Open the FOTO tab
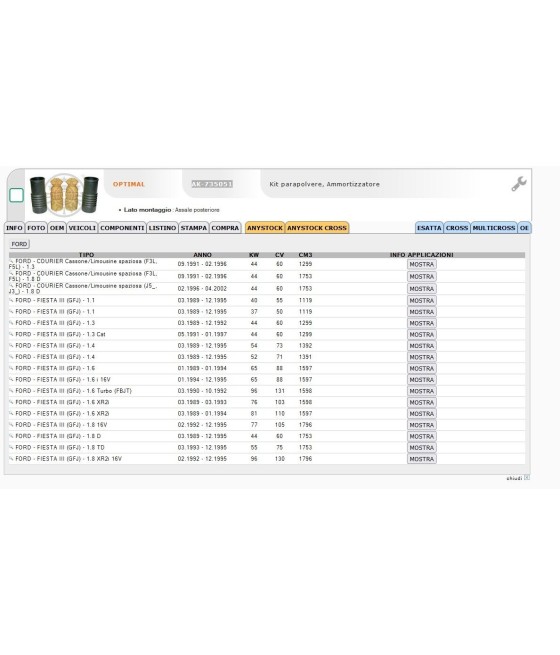Viewport: 560px width, 655px height. [x=36, y=228]
